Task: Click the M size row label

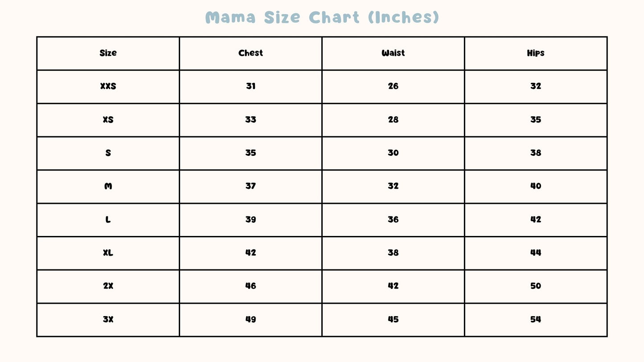Action: [x=108, y=186]
